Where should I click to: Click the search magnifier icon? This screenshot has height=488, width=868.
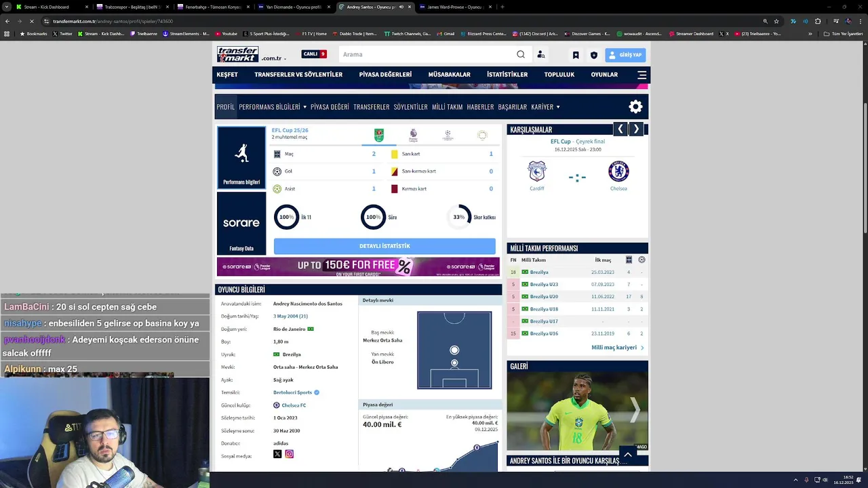521,54
